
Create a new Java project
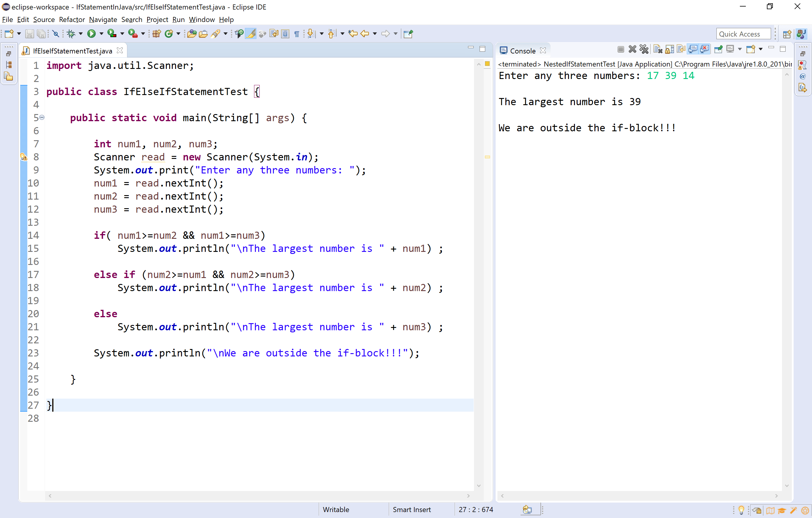(x=156, y=33)
